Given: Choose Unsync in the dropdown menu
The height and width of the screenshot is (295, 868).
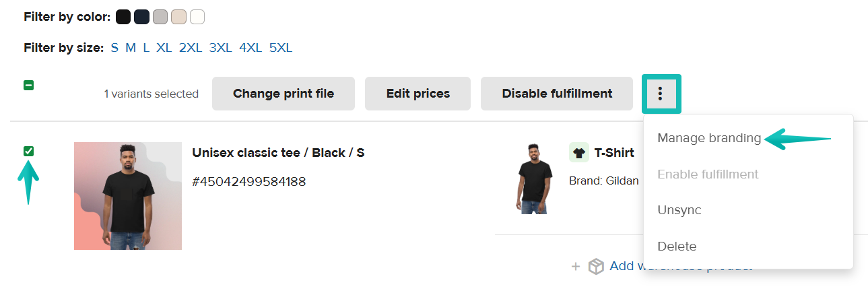Looking at the screenshot, I should coord(679,210).
